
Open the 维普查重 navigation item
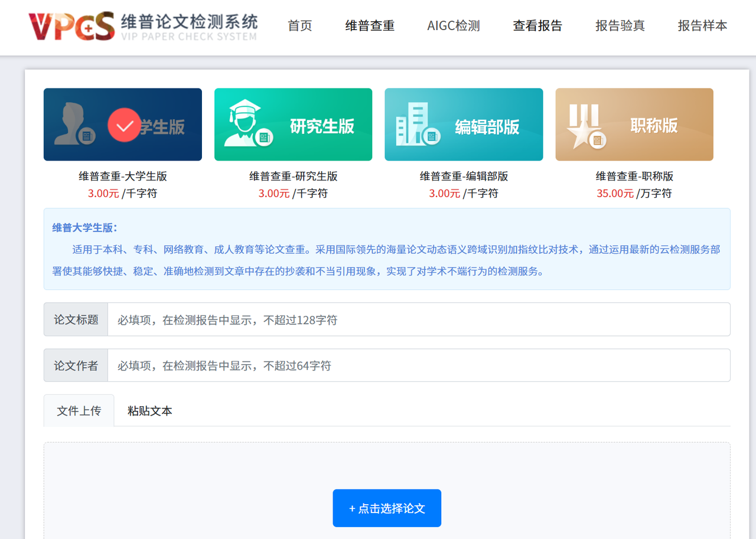(370, 26)
